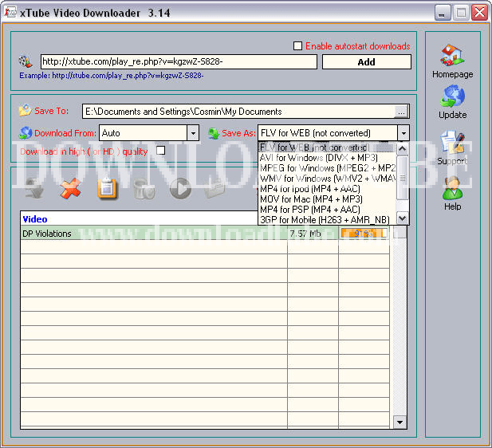Screen dimensions: 492x448
Task: Click the red X delete icon
Action: click(71, 188)
